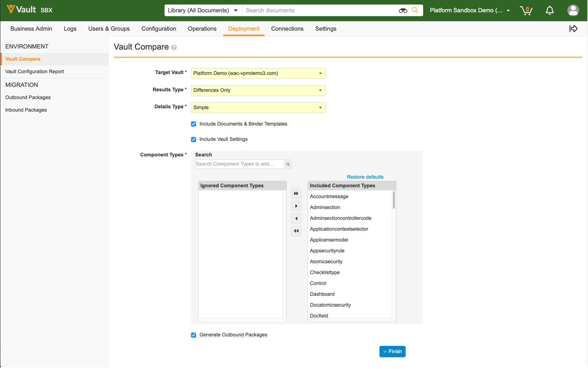Disable Generate Outbound Packages checkbox

[x=194, y=335]
